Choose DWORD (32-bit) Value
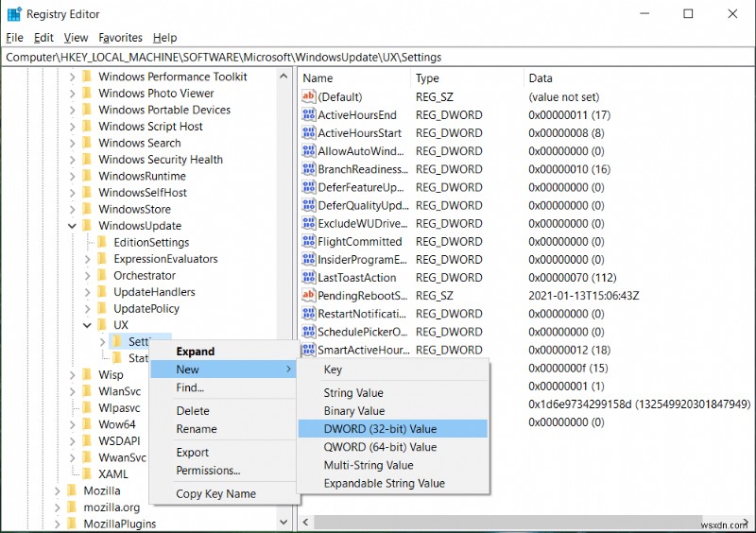Image resolution: width=756 pixels, height=533 pixels. click(x=393, y=429)
